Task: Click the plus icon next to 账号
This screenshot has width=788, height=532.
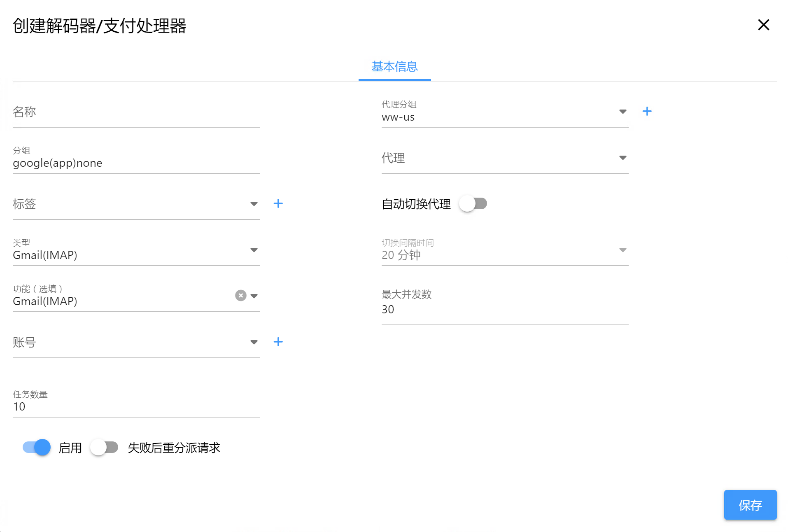Action: [x=278, y=342]
